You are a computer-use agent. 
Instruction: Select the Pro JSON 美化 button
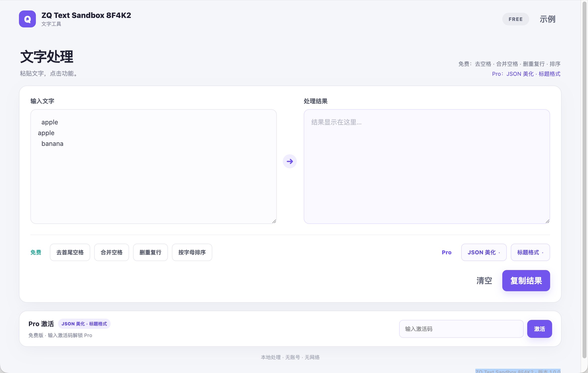[484, 252]
